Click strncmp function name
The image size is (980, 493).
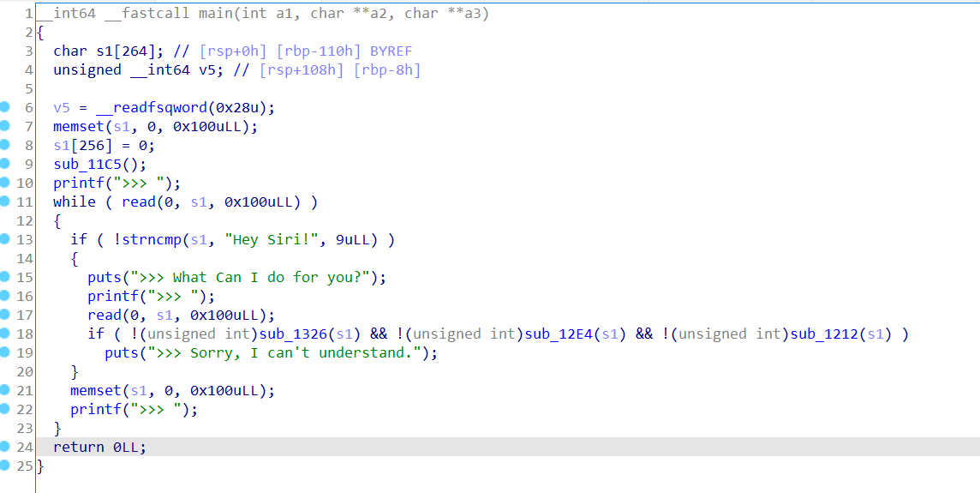pyautogui.click(x=152, y=239)
